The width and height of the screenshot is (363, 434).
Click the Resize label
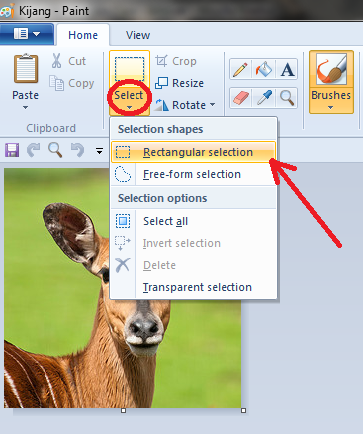tap(188, 83)
